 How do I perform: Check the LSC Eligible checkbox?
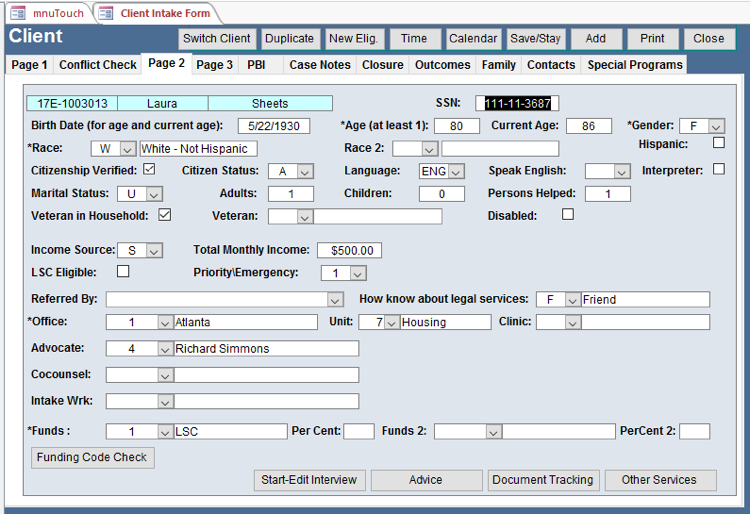[123, 271]
